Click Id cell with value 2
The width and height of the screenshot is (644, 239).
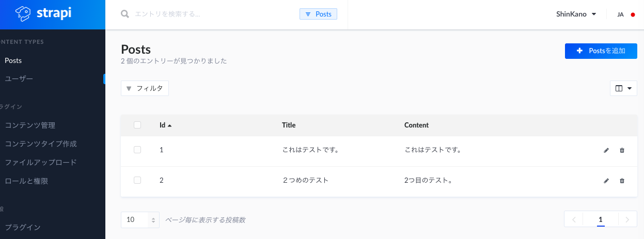click(x=162, y=180)
